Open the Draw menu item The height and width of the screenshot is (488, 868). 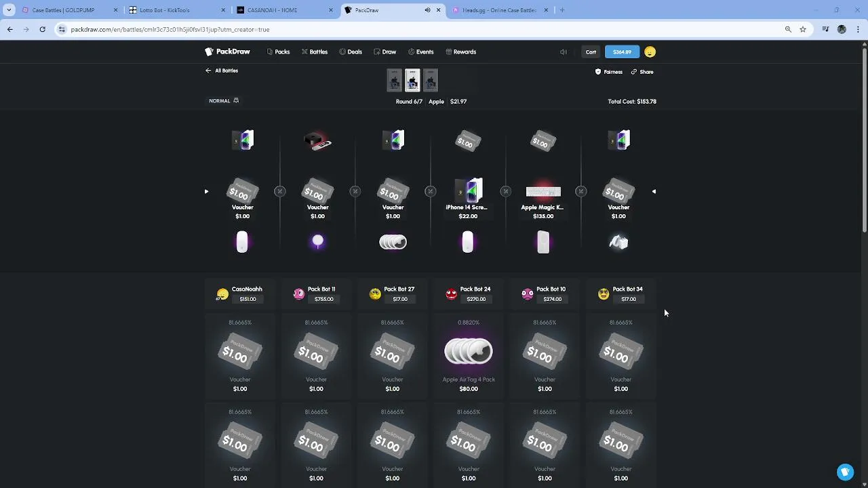point(385,52)
